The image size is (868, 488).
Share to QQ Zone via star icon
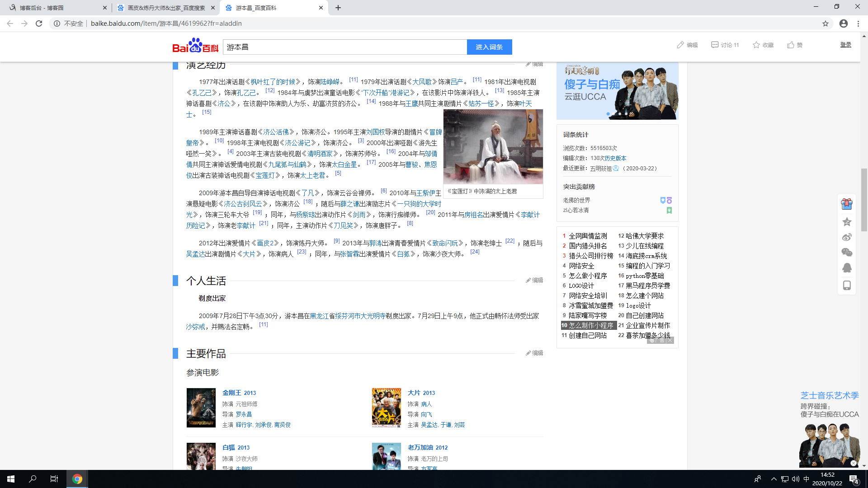(x=847, y=222)
